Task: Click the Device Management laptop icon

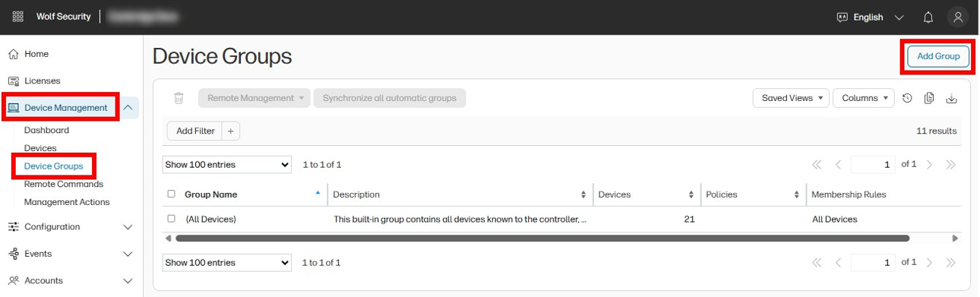Action: click(x=14, y=108)
